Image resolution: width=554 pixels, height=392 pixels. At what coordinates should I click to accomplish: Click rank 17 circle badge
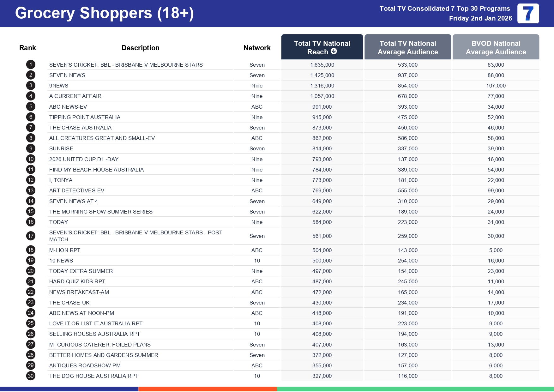pos(31,236)
